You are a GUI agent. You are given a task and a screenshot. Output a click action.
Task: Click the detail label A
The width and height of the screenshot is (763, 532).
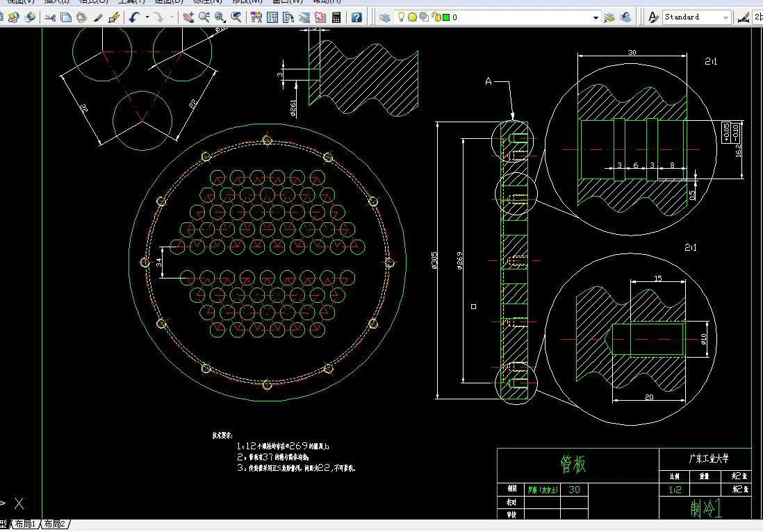click(489, 82)
